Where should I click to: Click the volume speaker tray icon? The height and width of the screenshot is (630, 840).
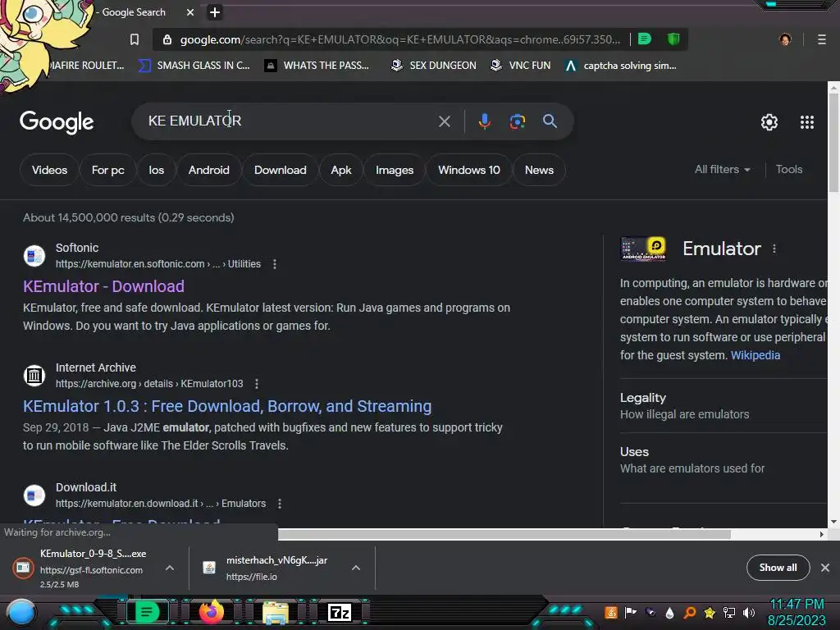click(748, 612)
